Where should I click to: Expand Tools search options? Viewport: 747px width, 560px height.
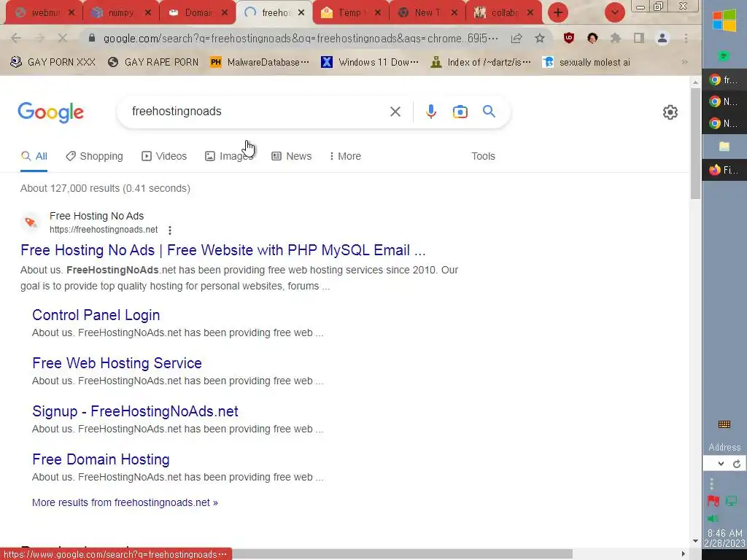click(483, 156)
